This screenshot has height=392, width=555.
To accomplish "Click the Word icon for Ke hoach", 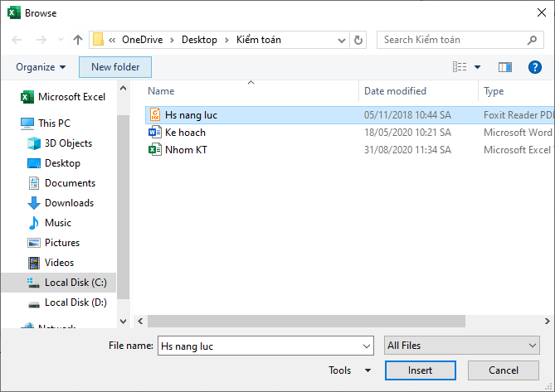I will [155, 133].
